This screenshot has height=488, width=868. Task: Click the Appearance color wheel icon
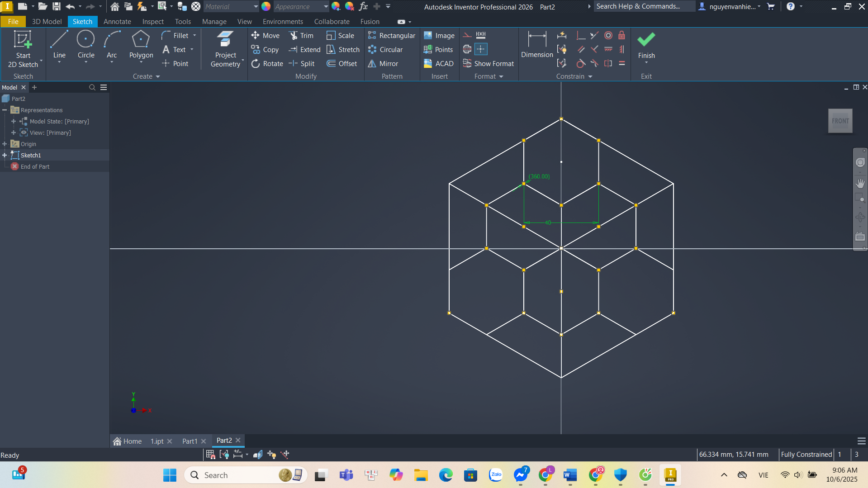(266, 7)
